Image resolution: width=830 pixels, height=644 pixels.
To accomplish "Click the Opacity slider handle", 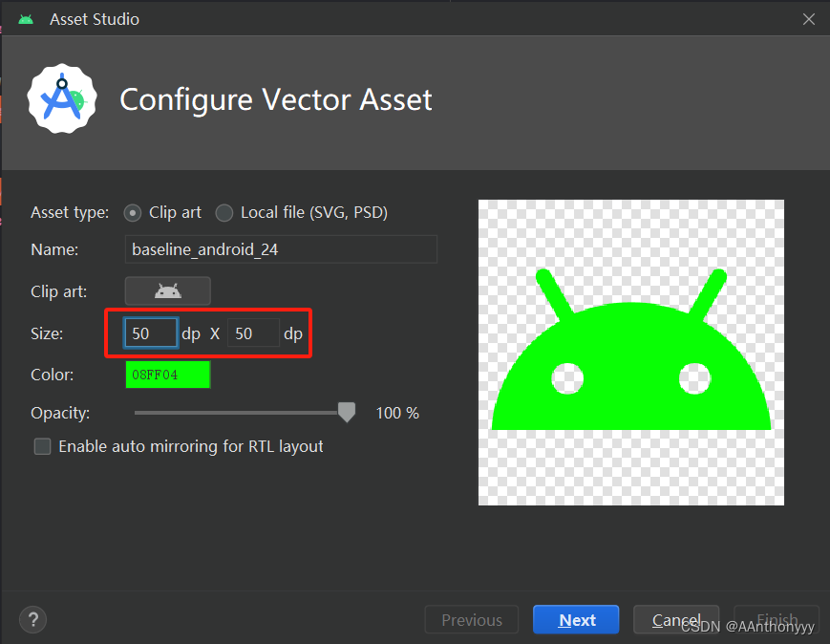I will [x=347, y=412].
